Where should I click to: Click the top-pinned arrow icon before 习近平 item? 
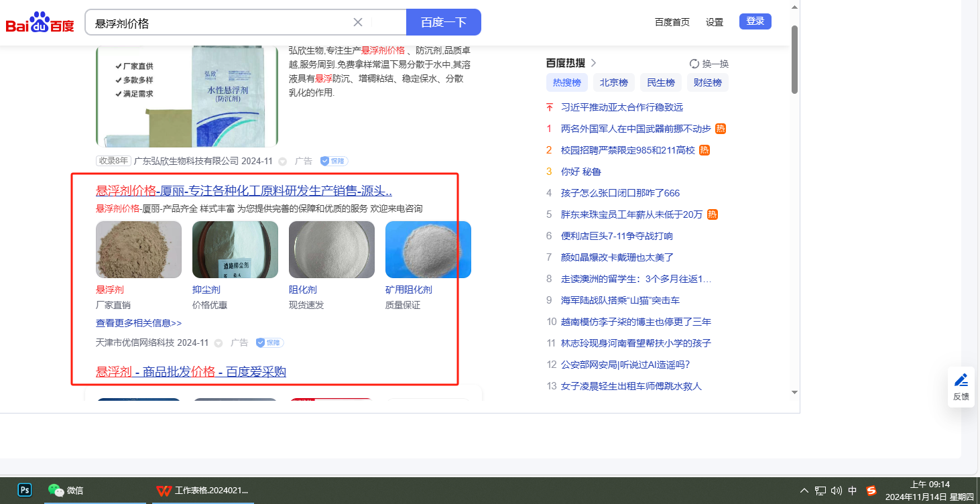(550, 107)
